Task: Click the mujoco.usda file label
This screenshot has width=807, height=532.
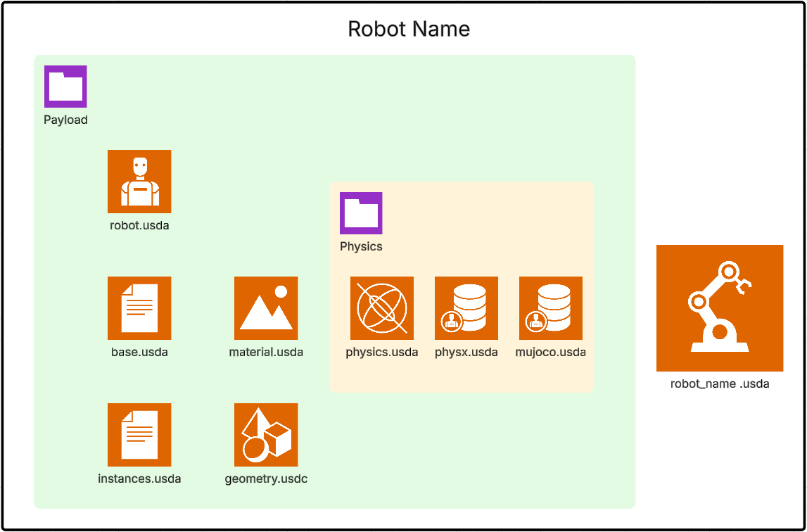Action: point(551,353)
